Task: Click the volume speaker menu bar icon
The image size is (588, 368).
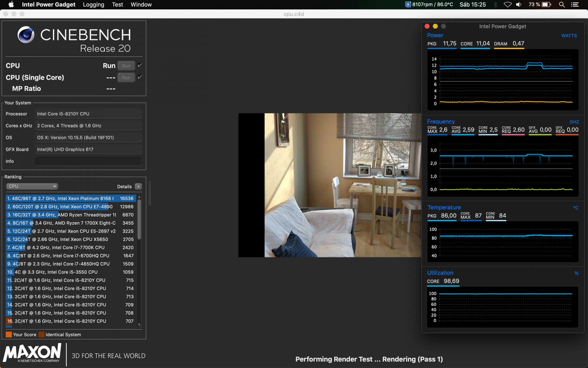Action: click(519, 4)
